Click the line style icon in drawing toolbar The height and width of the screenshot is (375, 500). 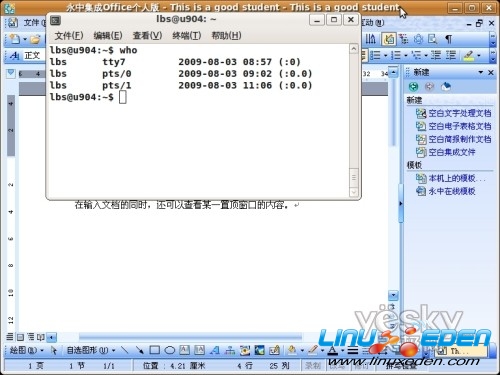[x=353, y=350]
